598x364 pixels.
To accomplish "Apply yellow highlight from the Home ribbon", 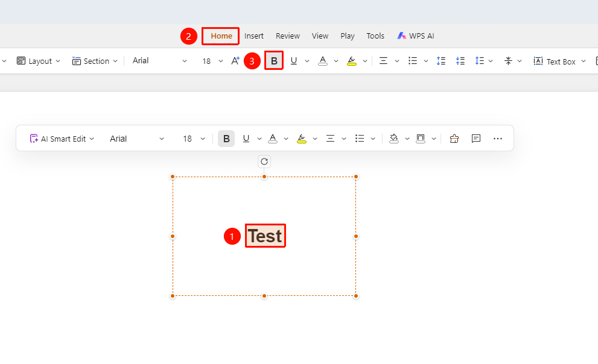I will pyautogui.click(x=352, y=61).
